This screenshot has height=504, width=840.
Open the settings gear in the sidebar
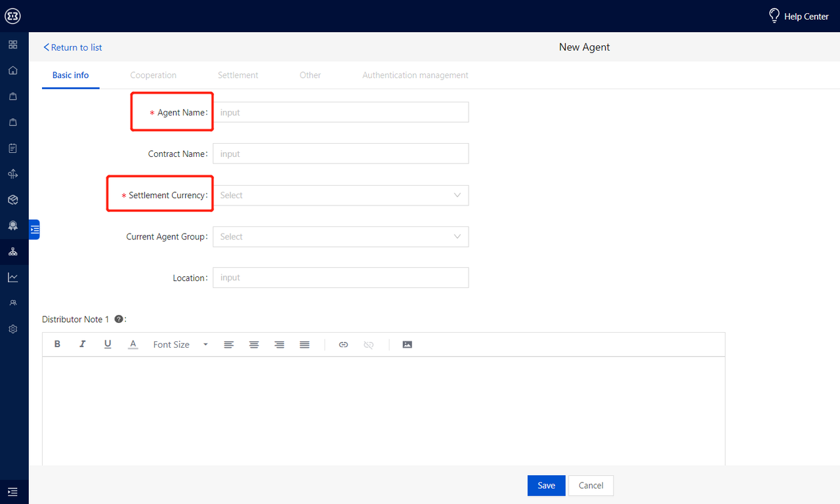[12, 329]
